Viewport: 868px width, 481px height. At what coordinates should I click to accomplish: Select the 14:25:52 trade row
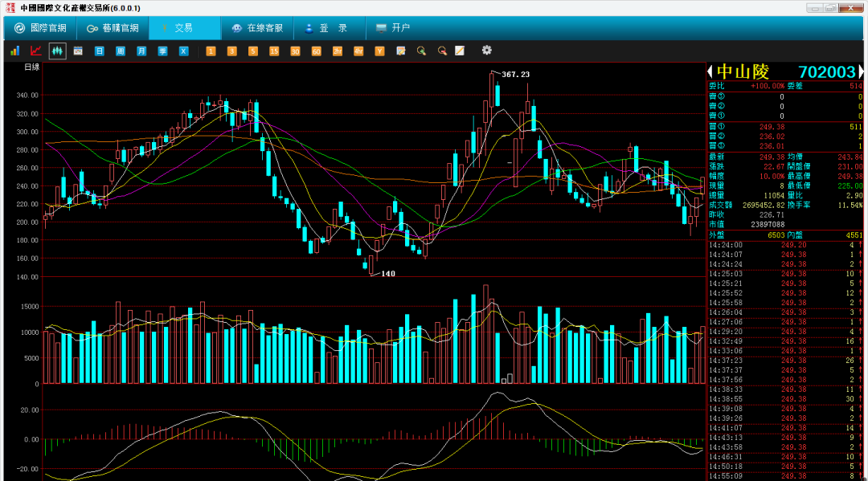pyautogui.click(x=785, y=293)
